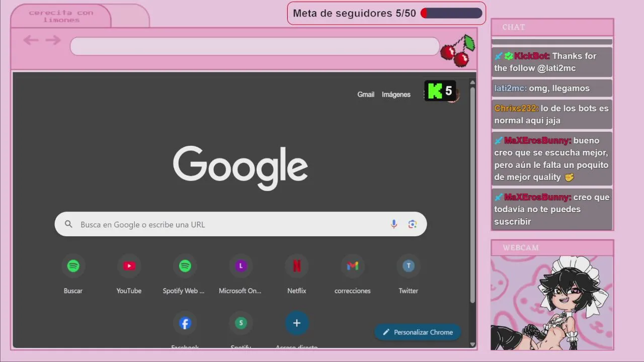644x362 pixels.
Task: Click the Meta de seguidores progress bar
Action: (451, 14)
